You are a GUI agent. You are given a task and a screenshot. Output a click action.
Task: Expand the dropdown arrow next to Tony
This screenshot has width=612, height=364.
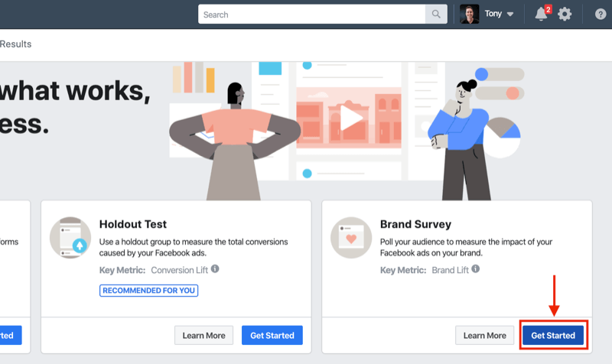(510, 15)
